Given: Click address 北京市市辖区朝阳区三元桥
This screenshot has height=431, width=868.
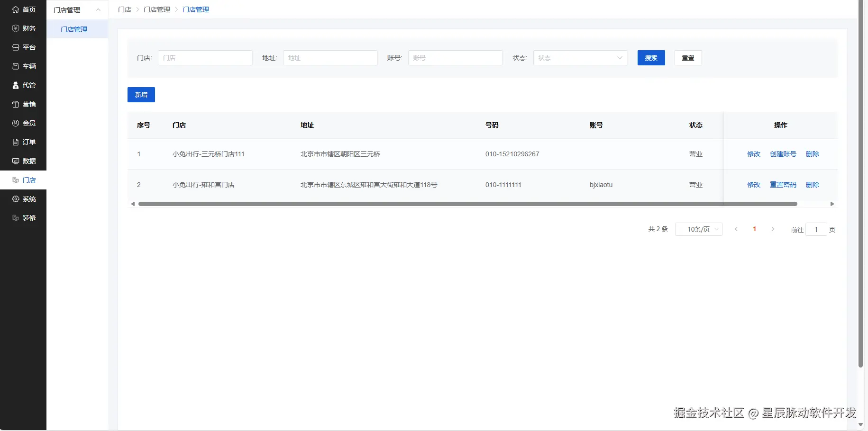Looking at the screenshot, I should tap(340, 154).
